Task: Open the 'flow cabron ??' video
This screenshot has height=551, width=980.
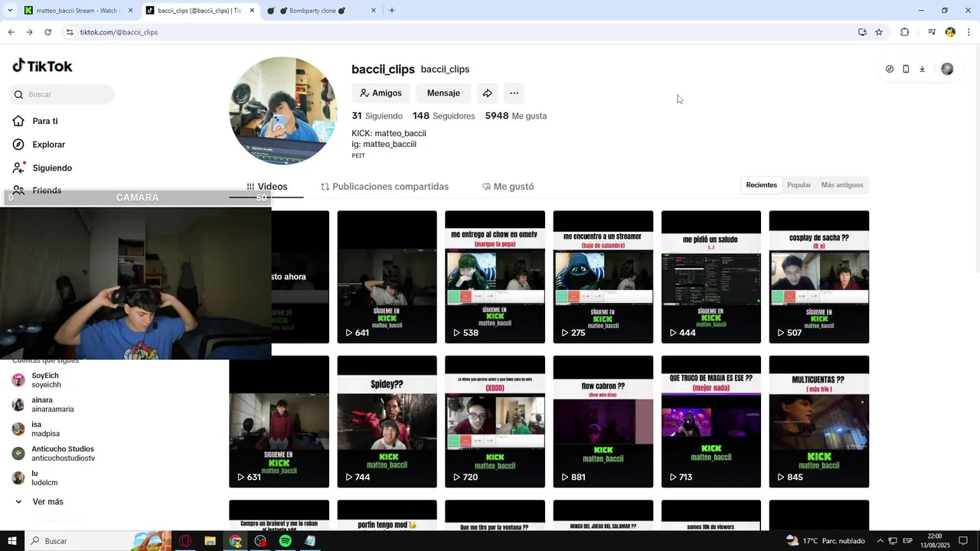Action: 603,422
